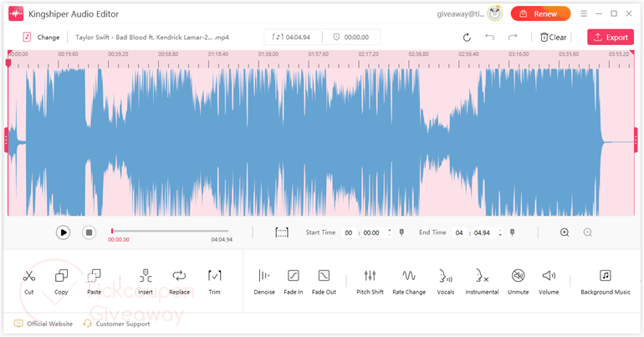
Task: Click Change to swap audio file
Action: pos(41,37)
